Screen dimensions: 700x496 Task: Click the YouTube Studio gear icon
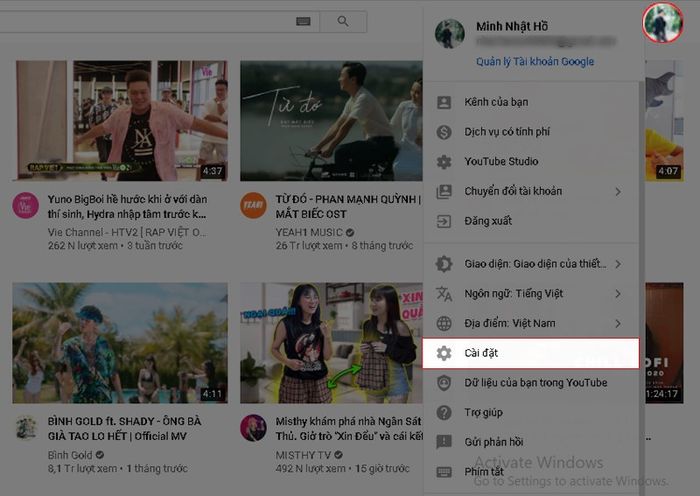(x=445, y=162)
